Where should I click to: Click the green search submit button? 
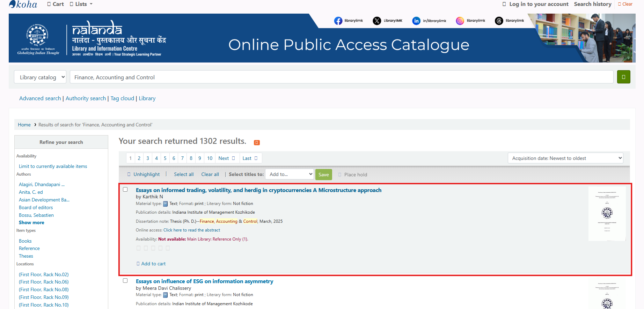click(x=623, y=77)
